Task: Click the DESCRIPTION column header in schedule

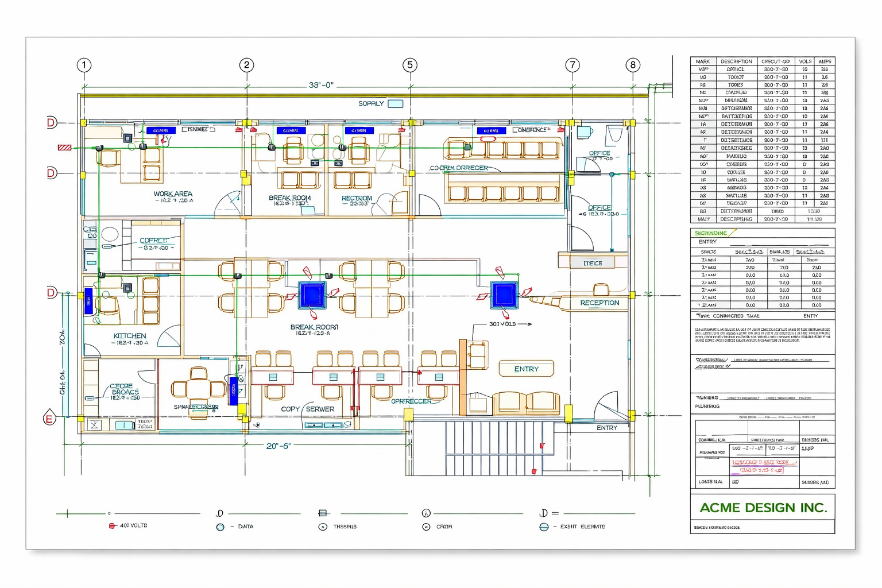Action: pyautogui.click(x=736, y=61)
